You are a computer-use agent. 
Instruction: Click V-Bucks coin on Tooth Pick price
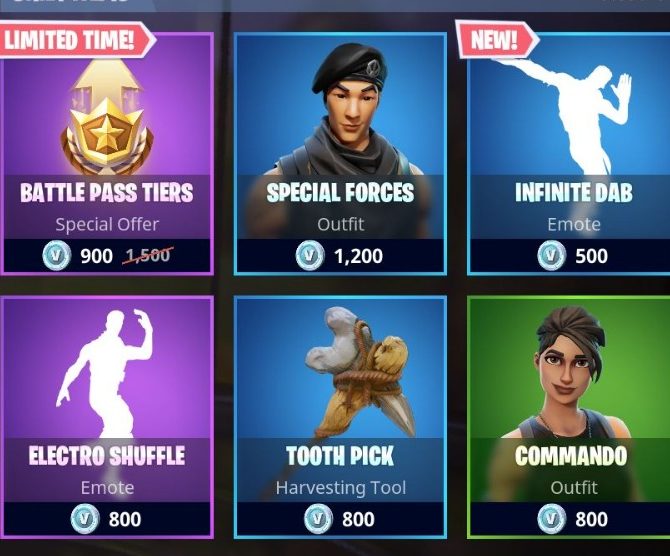click(318, 519)
